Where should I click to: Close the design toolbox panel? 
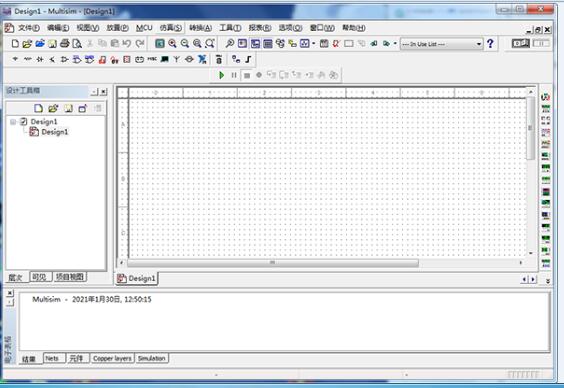click(103, 92)
